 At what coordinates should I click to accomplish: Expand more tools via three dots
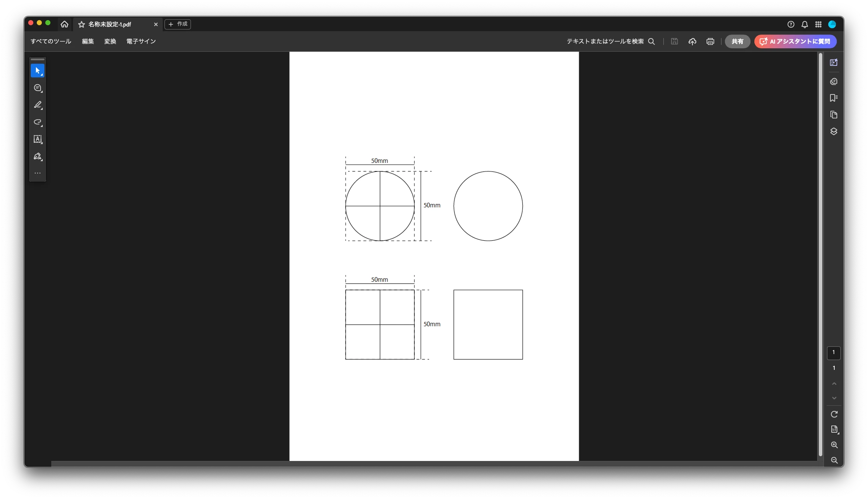(x=38, y=173)
